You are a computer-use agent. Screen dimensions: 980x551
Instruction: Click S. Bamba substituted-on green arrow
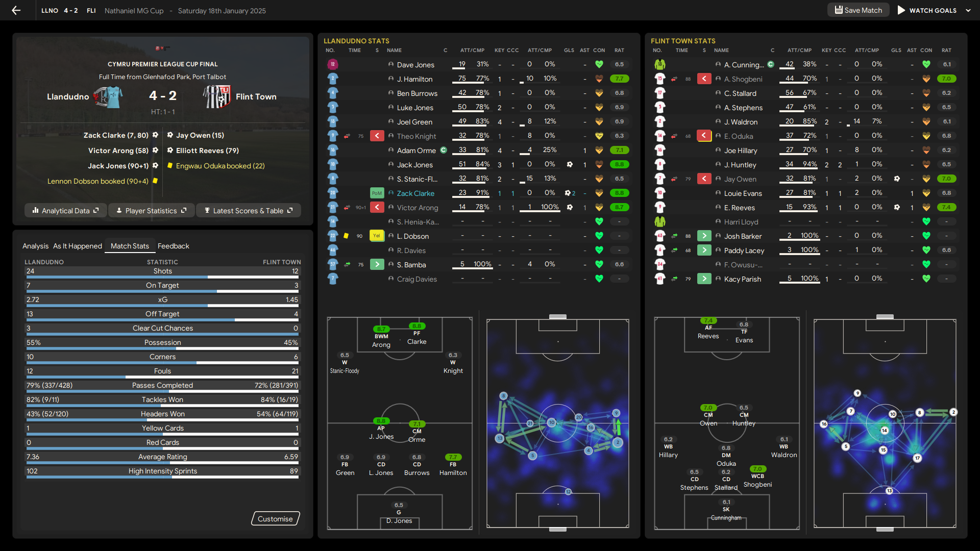(377, 265)
